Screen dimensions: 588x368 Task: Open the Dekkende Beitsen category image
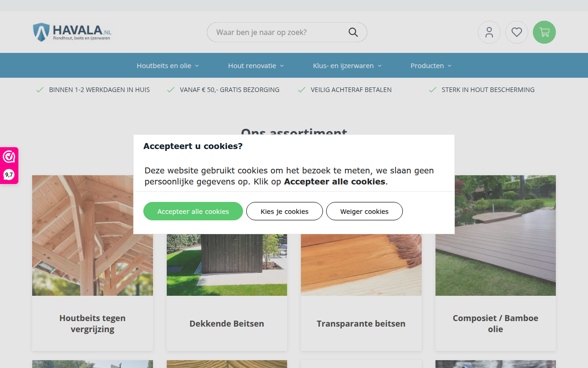(227, 264)
